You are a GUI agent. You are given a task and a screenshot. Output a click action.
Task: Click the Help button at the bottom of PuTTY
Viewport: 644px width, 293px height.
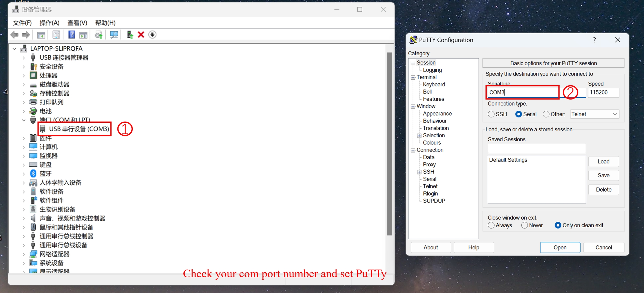(474, 247)
